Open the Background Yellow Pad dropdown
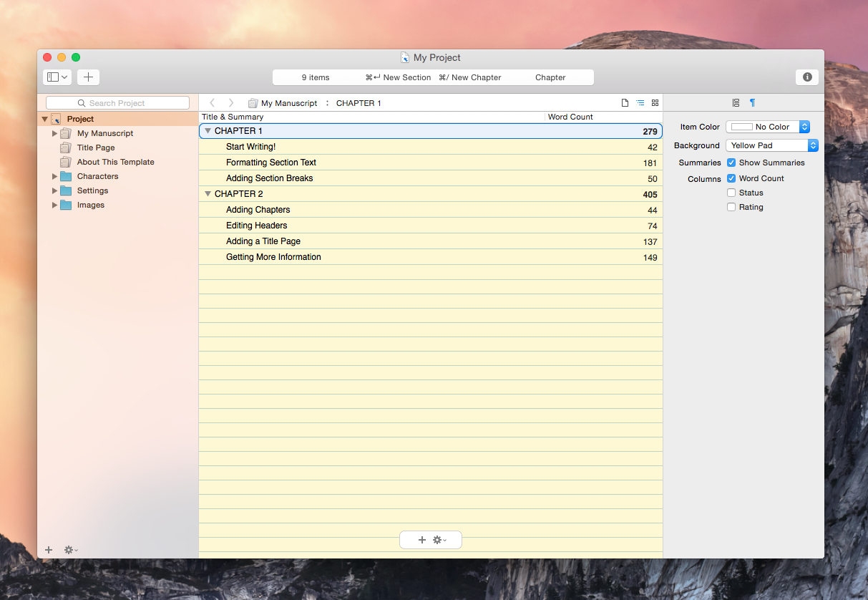The image size is (868, 600). [x=772, y=145]
